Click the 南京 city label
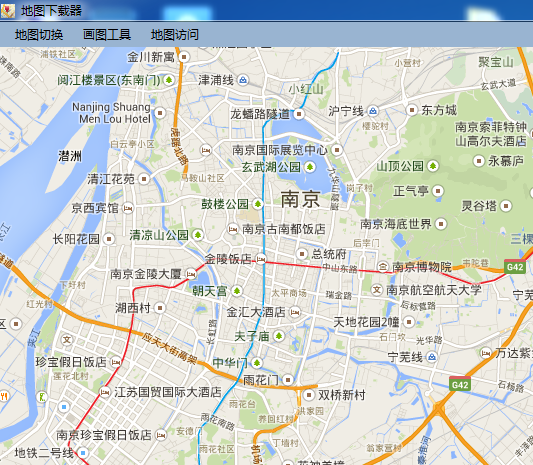 click(x=300, y=199)
